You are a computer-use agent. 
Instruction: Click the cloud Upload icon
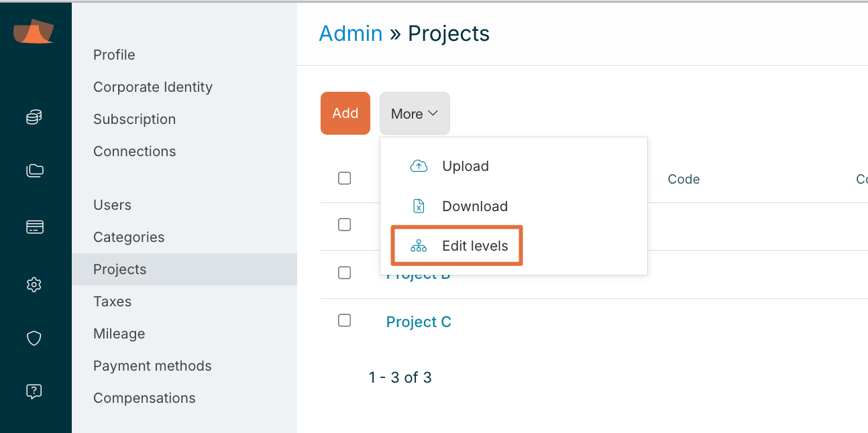point(419,166)
